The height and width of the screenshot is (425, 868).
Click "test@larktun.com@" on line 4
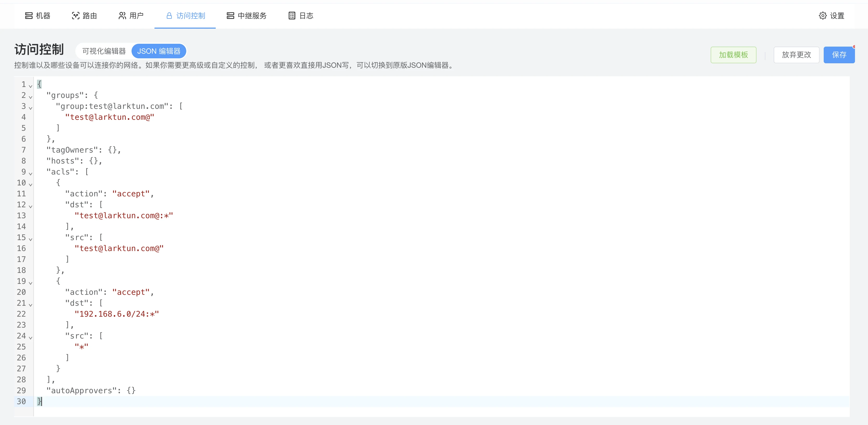(x=109, y=117)
